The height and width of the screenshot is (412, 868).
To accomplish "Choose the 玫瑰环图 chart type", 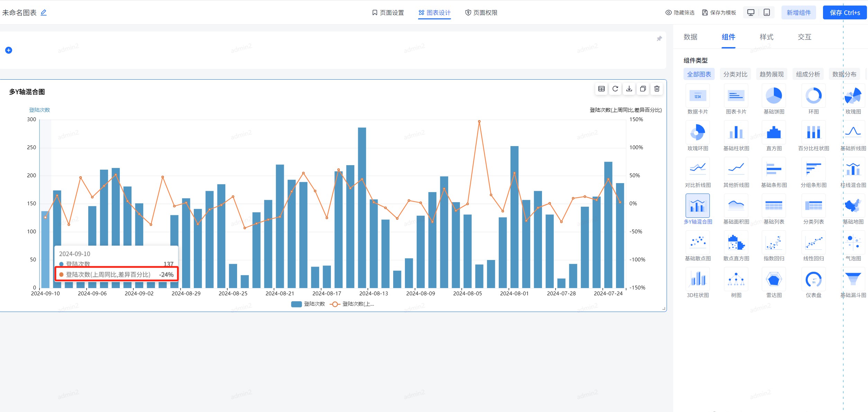I will [698, 136].
